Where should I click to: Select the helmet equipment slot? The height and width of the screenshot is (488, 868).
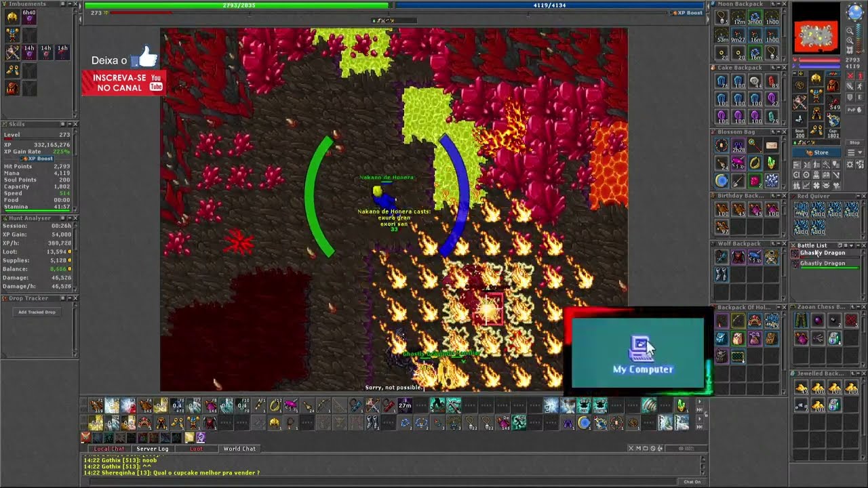pos(816,79)
